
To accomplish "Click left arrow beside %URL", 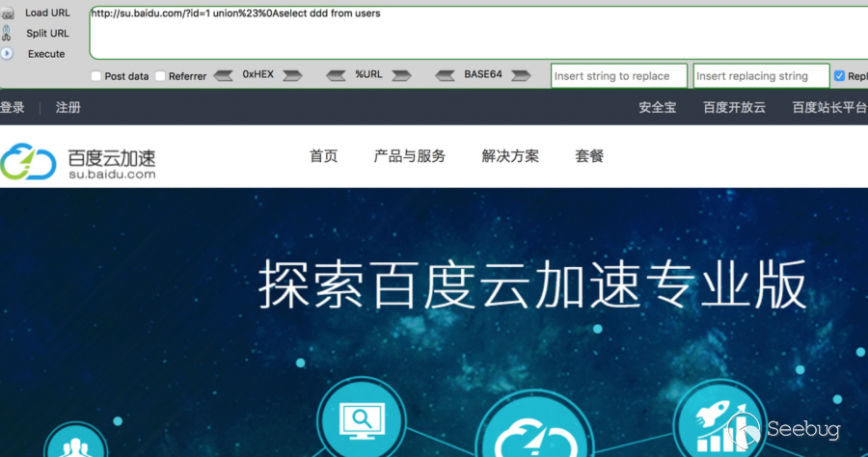I will 336,75.
